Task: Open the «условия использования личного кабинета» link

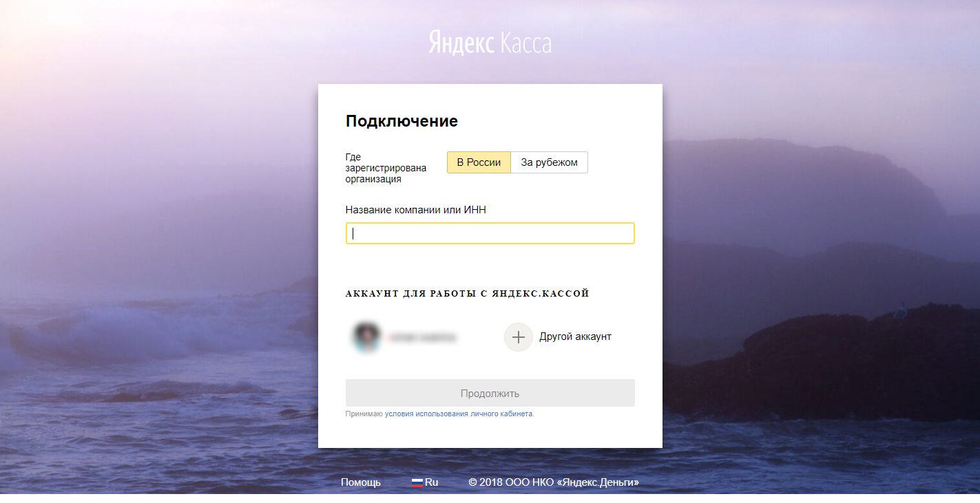Action: click(x=460, y=414)
